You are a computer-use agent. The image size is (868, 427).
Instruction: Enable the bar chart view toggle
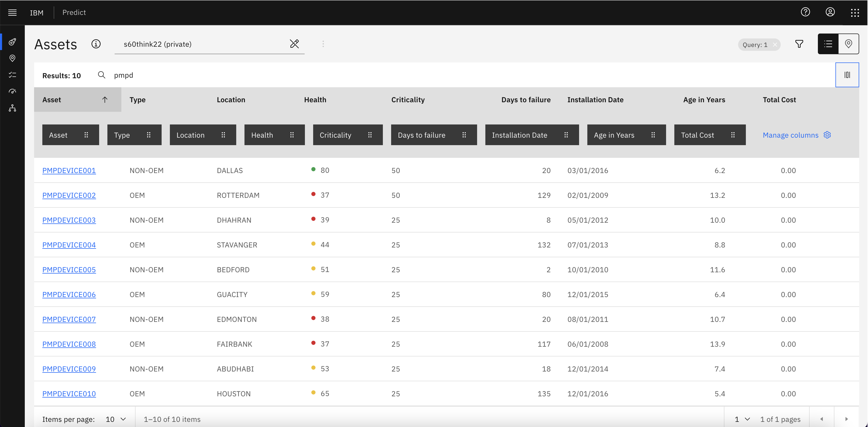click(847, 75)
